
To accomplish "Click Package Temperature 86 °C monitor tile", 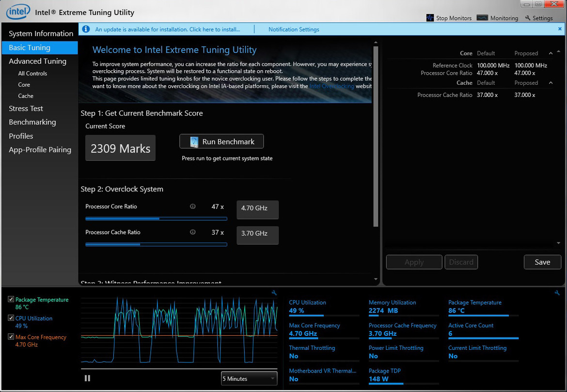I will pyautogui.click(x=483, y=307).
